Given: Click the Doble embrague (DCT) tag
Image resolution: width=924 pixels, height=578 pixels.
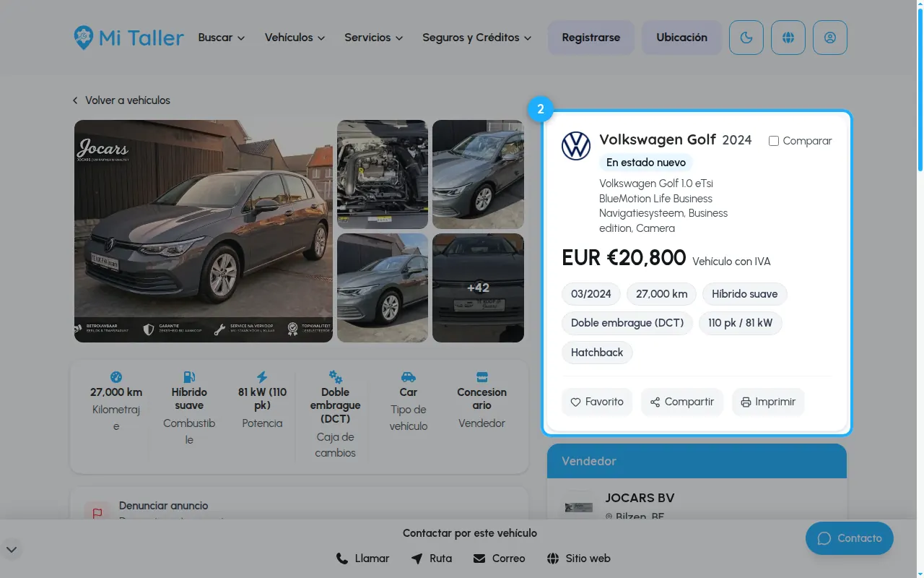Looking at the screenshot, I should [627, 323].
